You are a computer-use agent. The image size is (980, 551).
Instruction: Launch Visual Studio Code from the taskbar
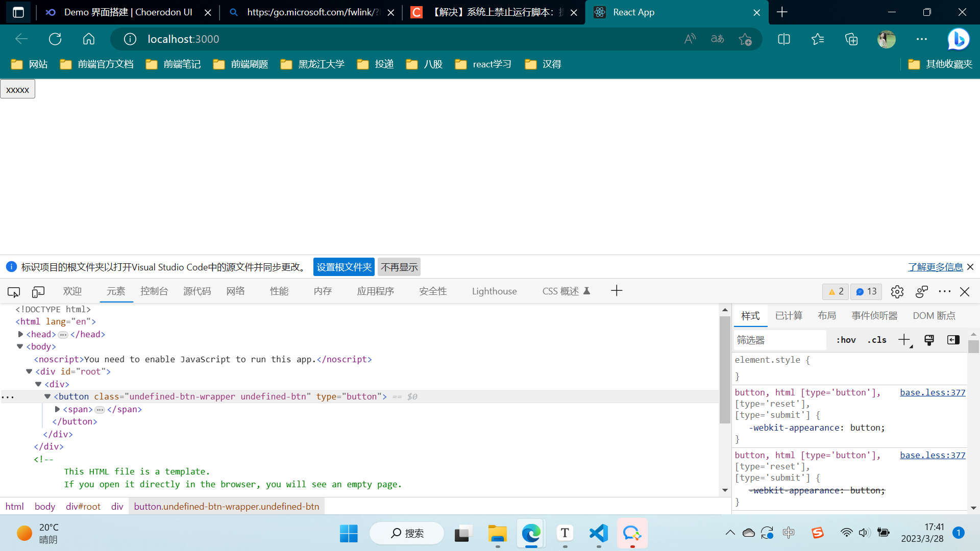click(x=598, y=533)
